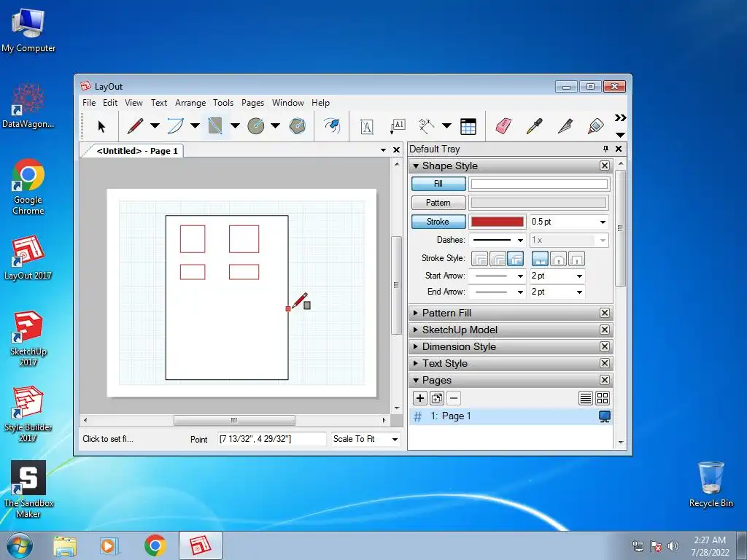747x560 pixels.
Task: Pick the Style eyedropper tool
Action: tap(534, 126)
